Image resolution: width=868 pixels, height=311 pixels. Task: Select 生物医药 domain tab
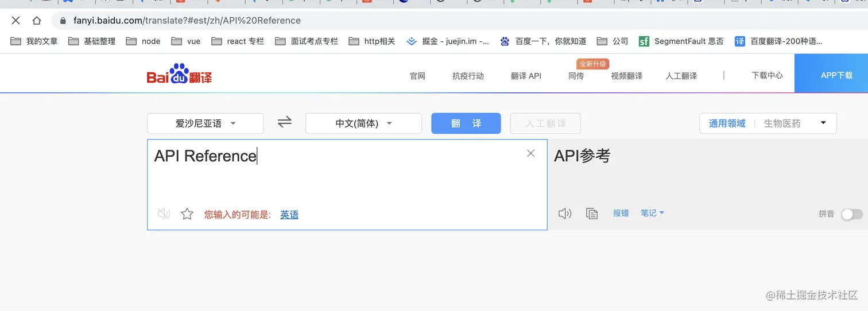(782, 123)
